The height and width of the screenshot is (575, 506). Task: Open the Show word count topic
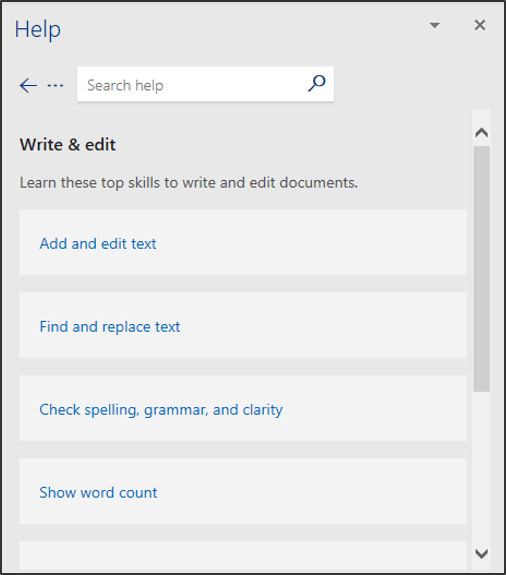coord(243,491)
